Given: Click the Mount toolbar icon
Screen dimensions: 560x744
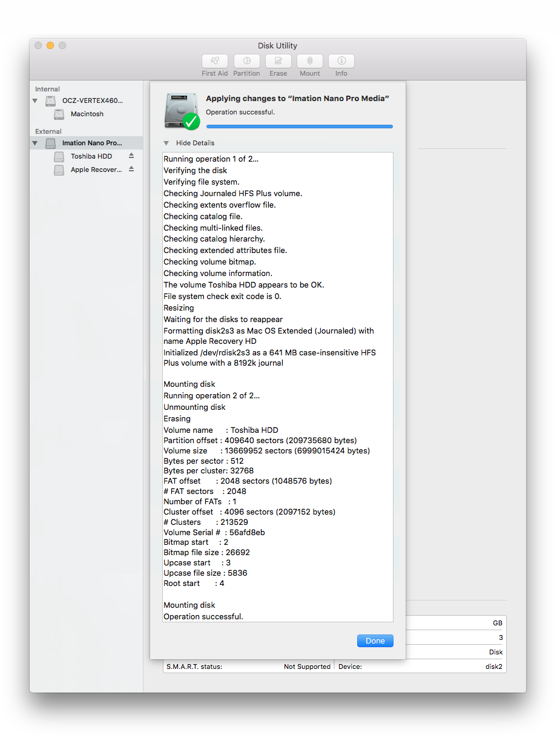Looking at the screenshot, I should 310,61.
